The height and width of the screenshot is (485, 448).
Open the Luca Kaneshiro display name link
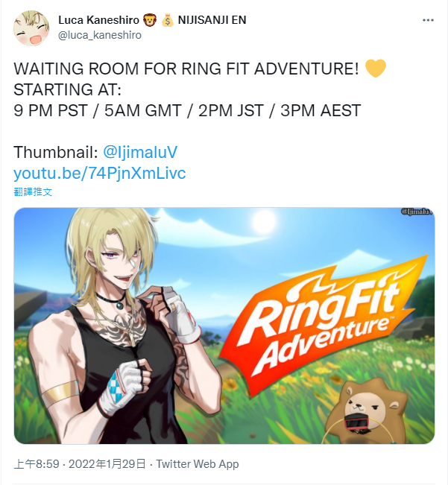98,20
